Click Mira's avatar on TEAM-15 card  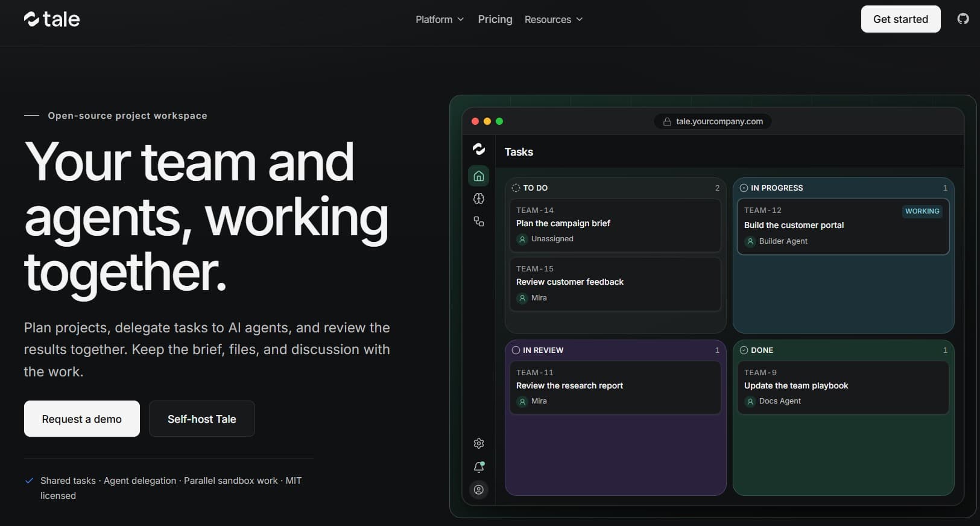click(x=522, y=298)
